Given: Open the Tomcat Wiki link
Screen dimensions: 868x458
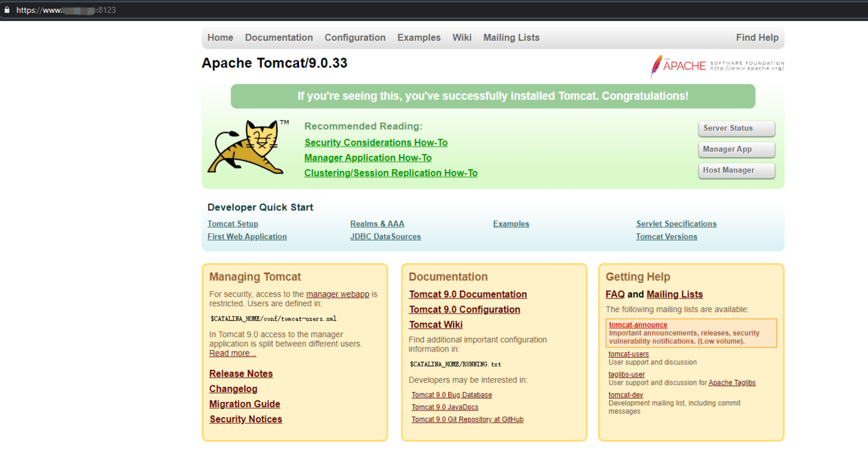Looking at the screenshot, I should coord(435,325).
